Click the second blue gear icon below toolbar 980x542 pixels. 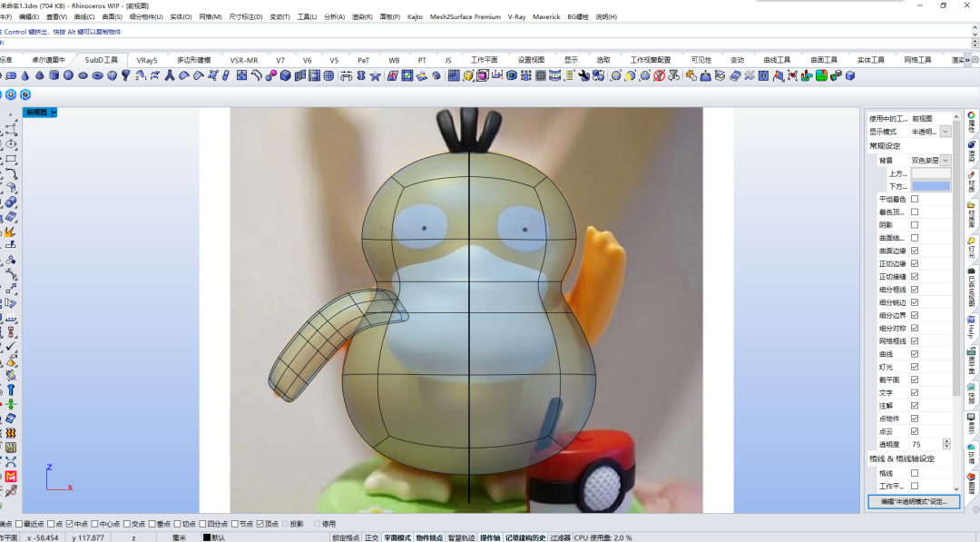25,94
